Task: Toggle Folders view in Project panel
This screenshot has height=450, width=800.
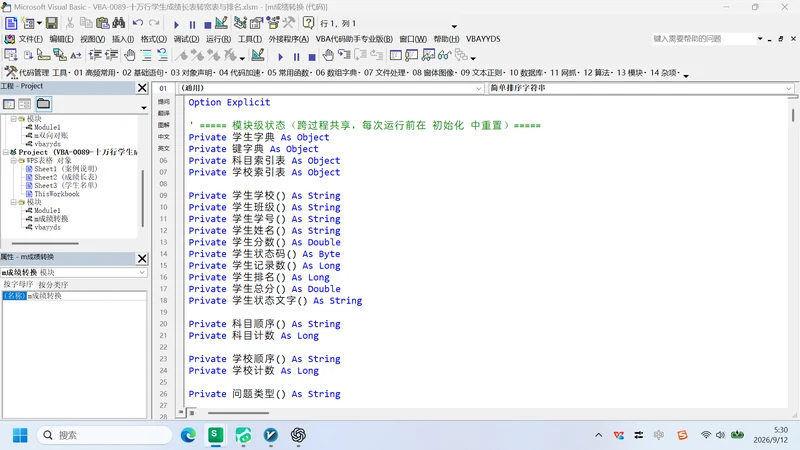Action: tap(43, 104)
